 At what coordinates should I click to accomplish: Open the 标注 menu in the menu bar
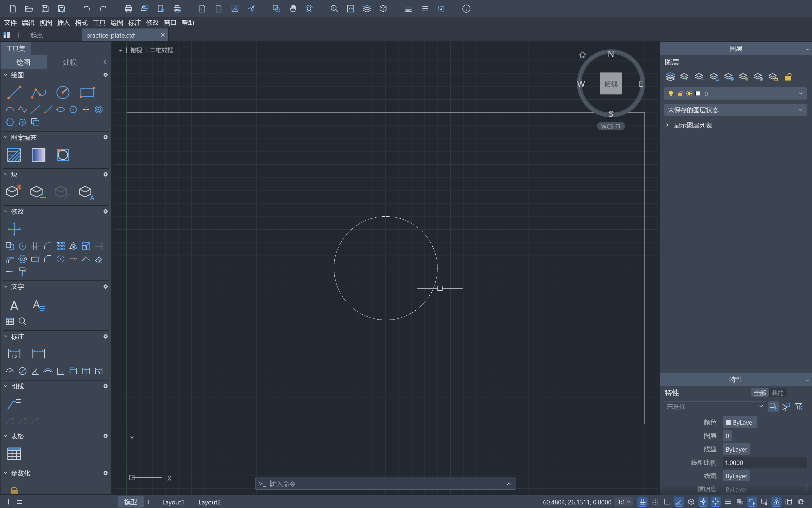click(134, 23)
